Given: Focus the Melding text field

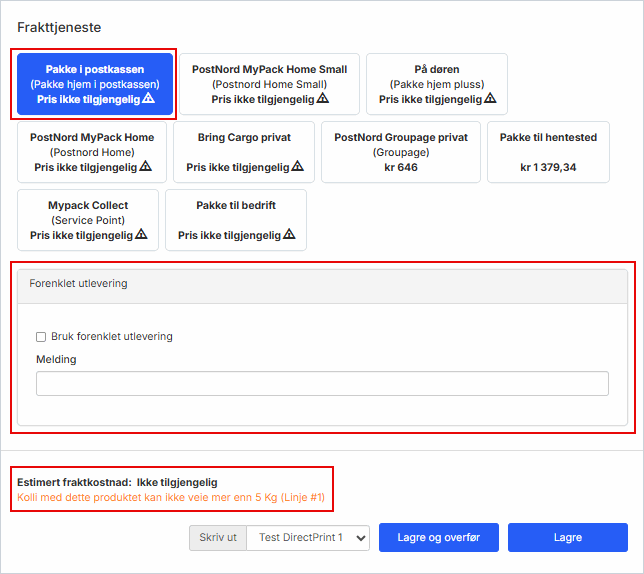Looking at the screenshot, I should tap(322, 384).
